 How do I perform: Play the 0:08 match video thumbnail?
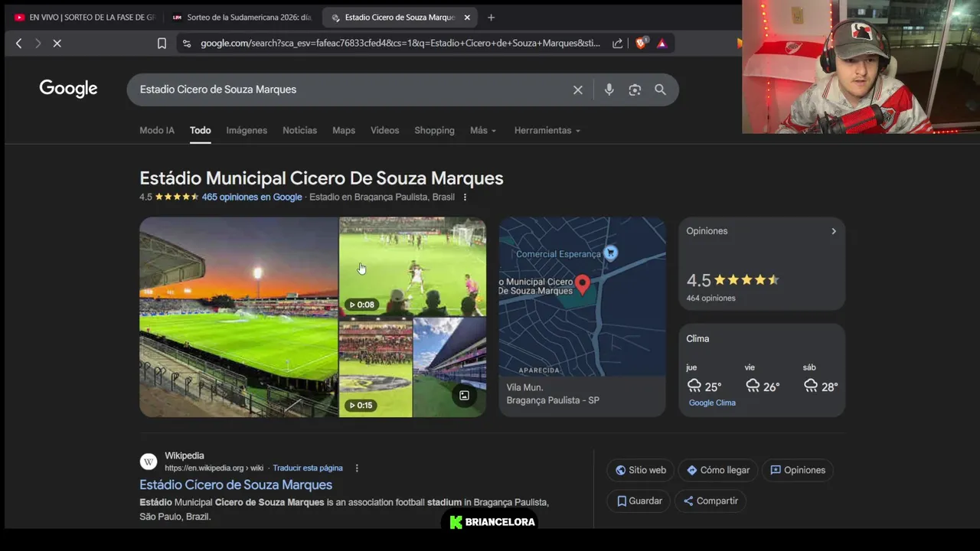(x=413, y=266)
